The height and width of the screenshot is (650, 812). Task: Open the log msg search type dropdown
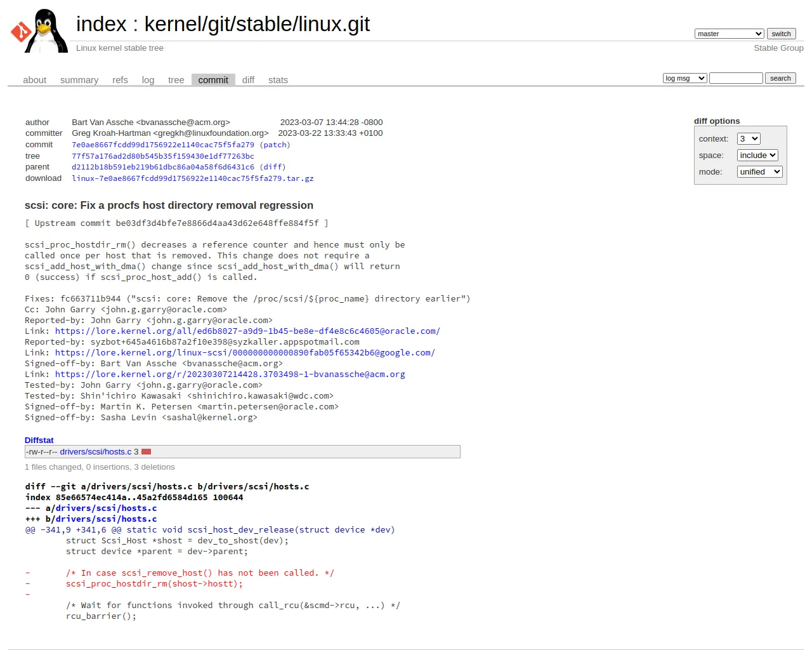tap(684, 78)
